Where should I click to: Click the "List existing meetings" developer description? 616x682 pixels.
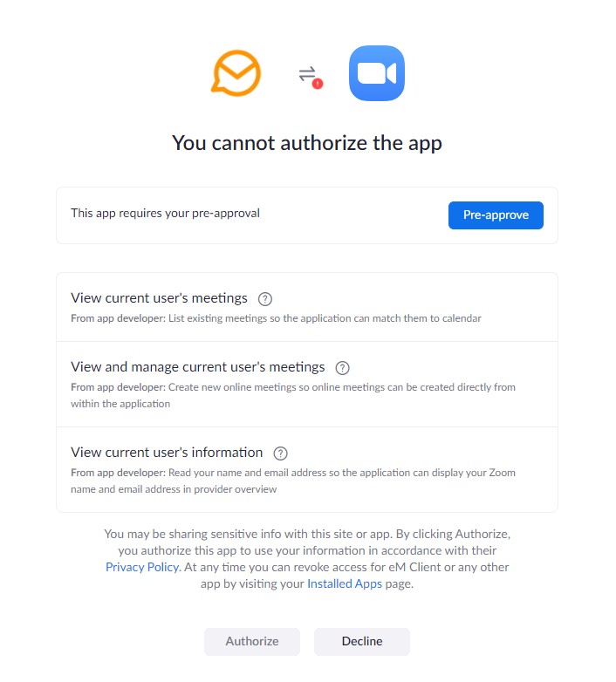coord(324,318)
